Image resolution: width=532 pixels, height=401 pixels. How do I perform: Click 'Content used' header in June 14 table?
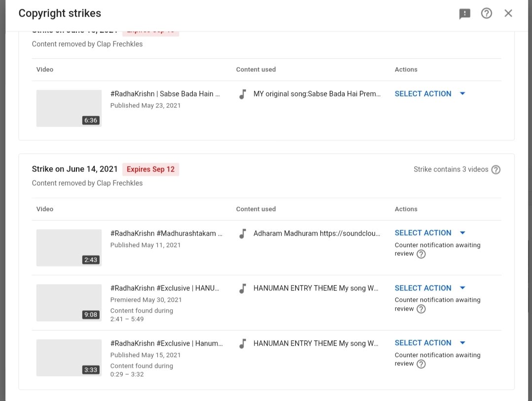click(x=256, y=209)
